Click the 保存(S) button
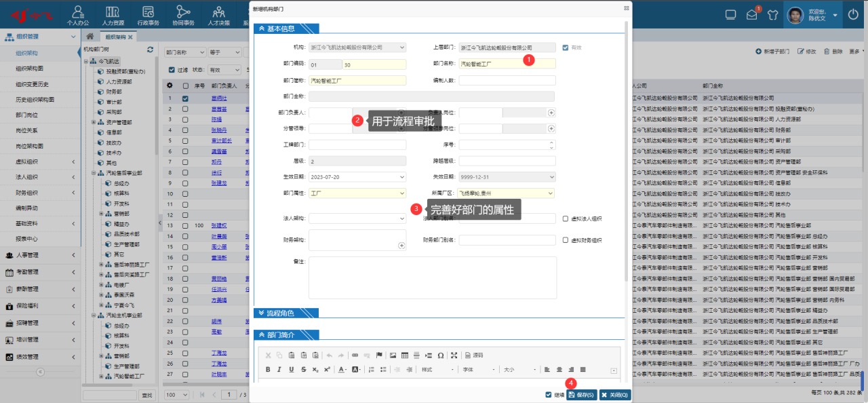Viewport: 868px width, 403px height. click(581, 395)
